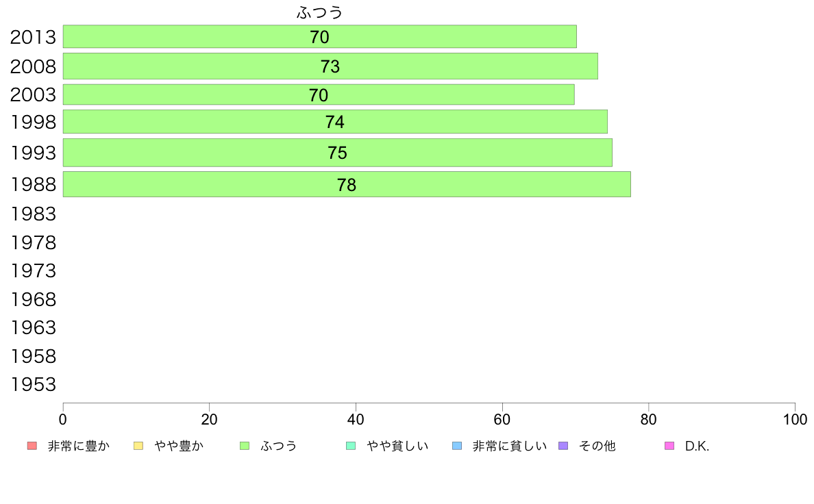Click the yellow やや豊か legend swatch

pyautogui.click(x=138, y=446)
